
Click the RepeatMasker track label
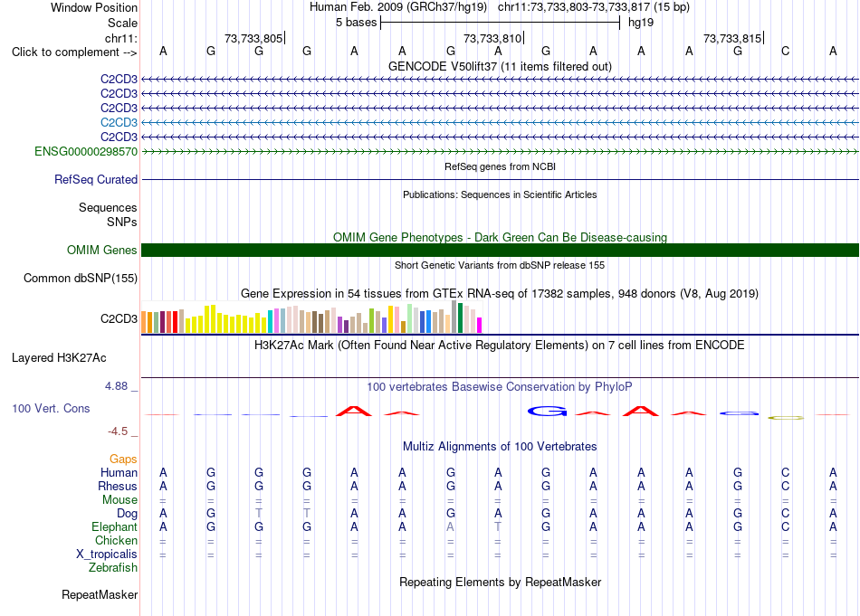pos(100,594)
